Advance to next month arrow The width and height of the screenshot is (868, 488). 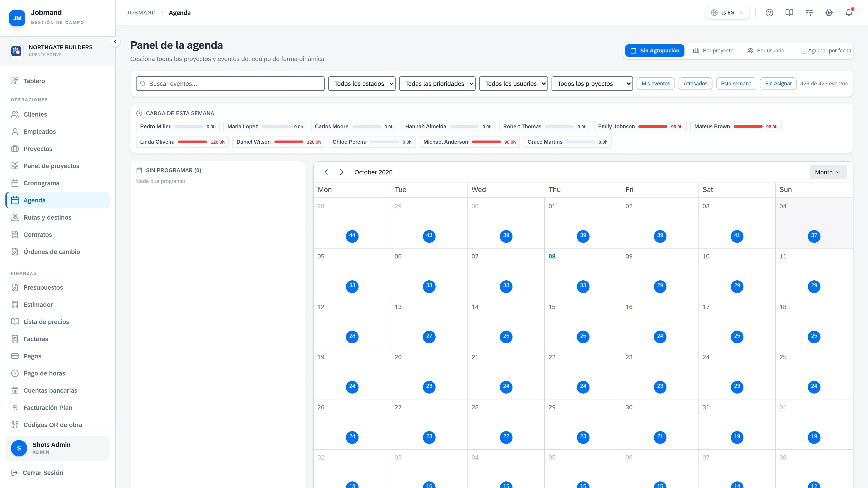click(341, 172)
